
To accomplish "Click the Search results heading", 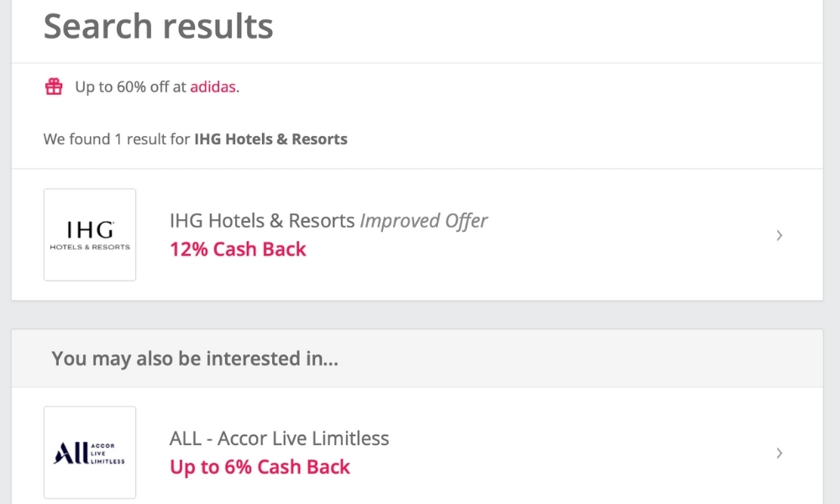I will pos(158,26).
